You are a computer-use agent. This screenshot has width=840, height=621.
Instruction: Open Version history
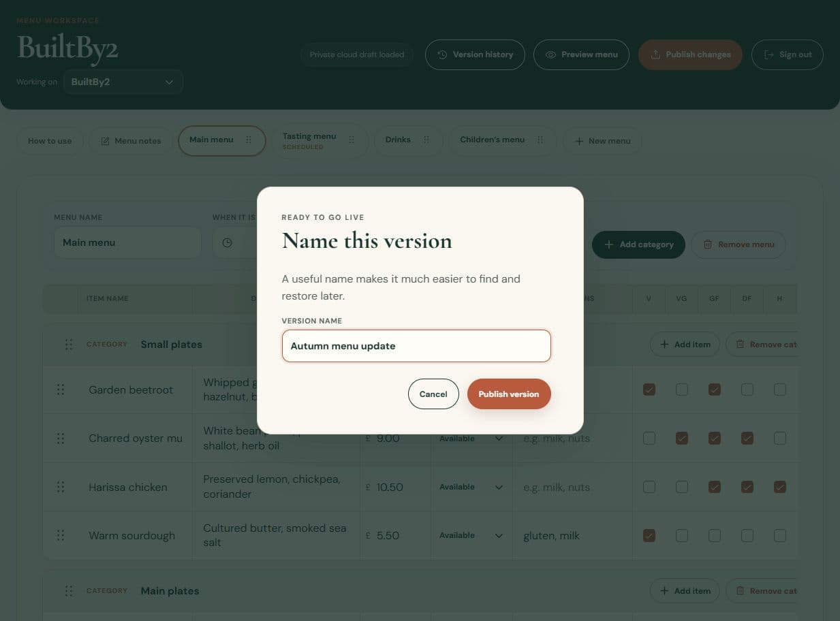click(475, 54)
